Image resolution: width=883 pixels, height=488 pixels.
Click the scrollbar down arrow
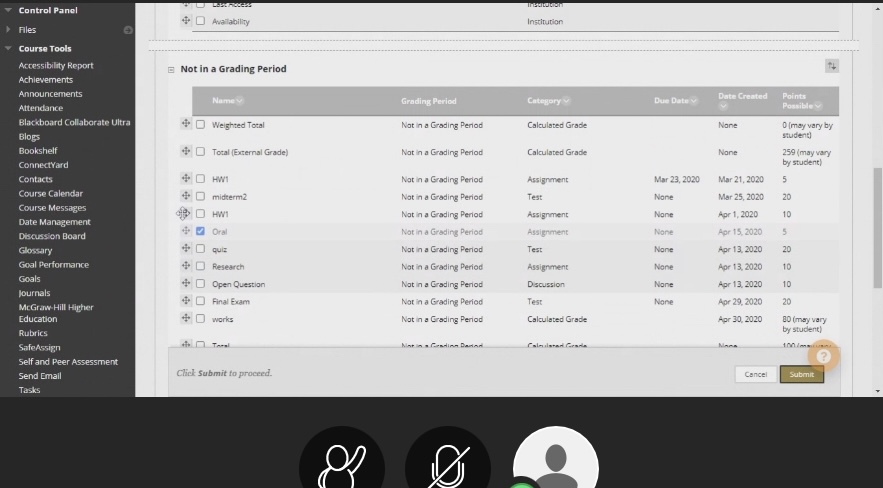(x=877, y=391)
